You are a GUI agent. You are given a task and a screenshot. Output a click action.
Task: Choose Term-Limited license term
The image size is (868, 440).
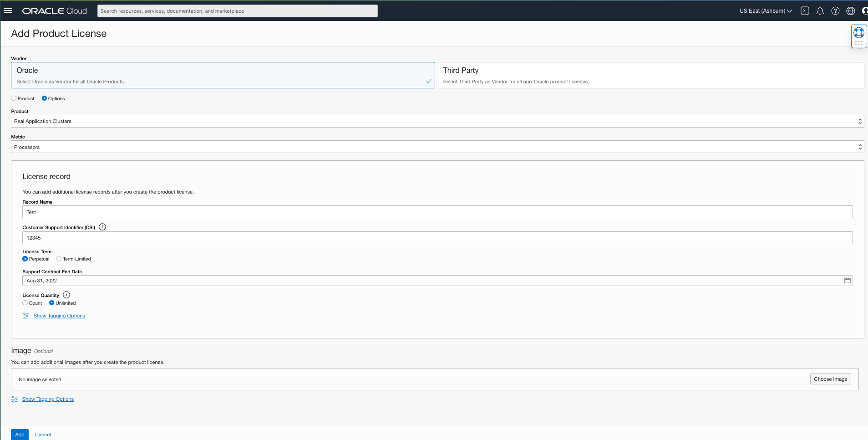pyautogui.click(x=59, y=259)
